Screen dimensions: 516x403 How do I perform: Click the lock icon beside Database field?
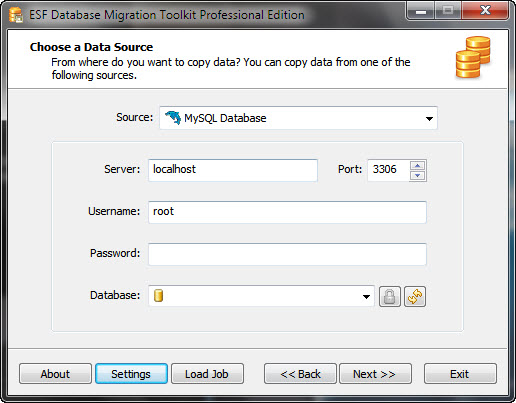point(390,296)
